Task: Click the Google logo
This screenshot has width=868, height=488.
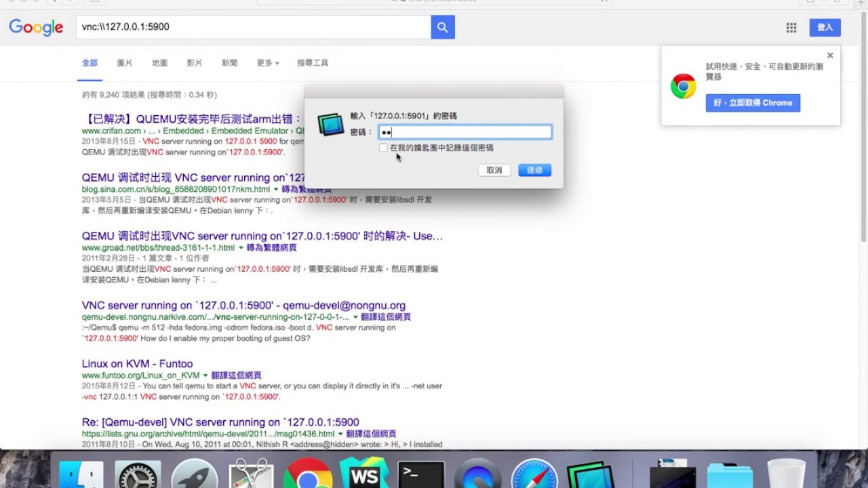Action: point(36,28)
